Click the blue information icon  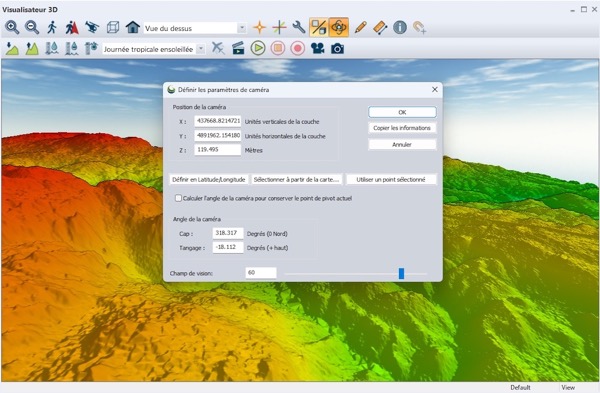[x=400, y=28]
